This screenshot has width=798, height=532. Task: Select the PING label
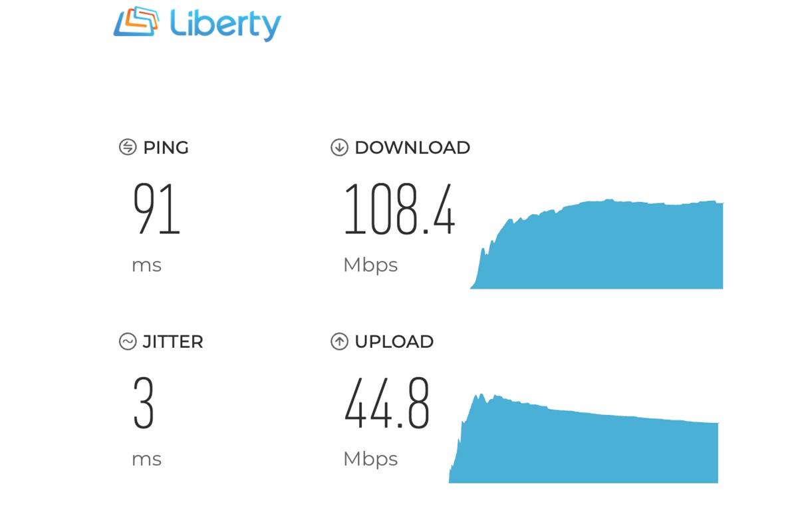point(166,148)
